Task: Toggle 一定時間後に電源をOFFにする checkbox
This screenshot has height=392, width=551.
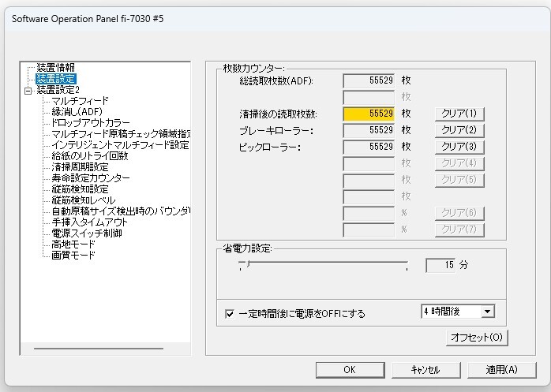Action: click(x=230, y=313)
